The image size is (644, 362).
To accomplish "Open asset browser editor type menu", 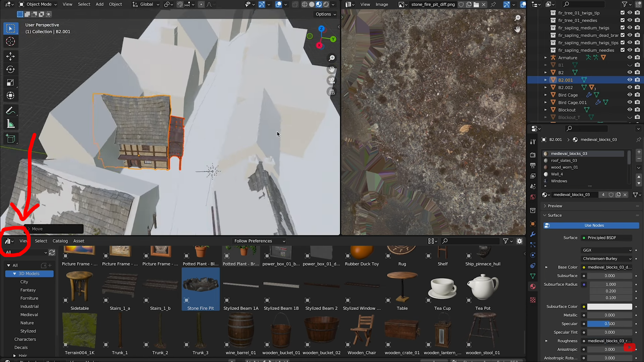I will [9, 241].
